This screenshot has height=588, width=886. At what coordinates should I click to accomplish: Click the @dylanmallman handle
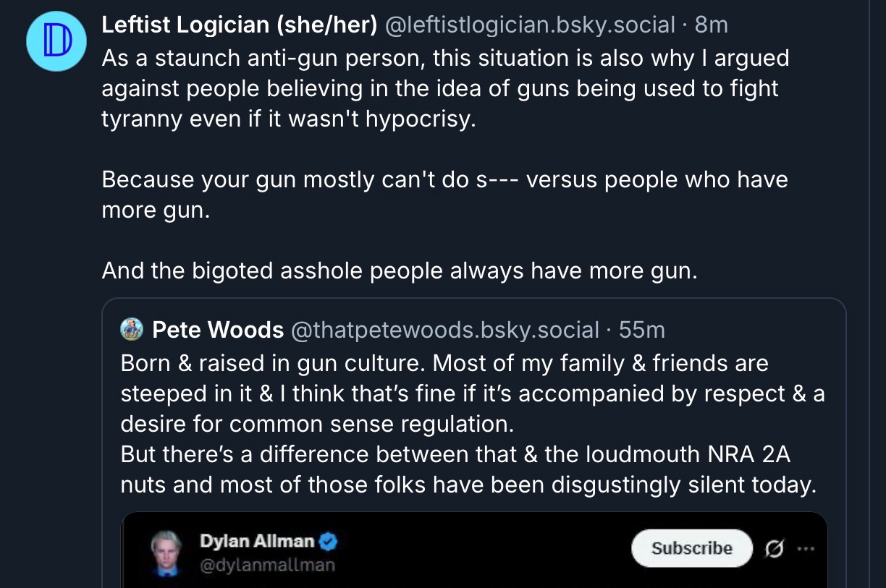pos(267,565)
